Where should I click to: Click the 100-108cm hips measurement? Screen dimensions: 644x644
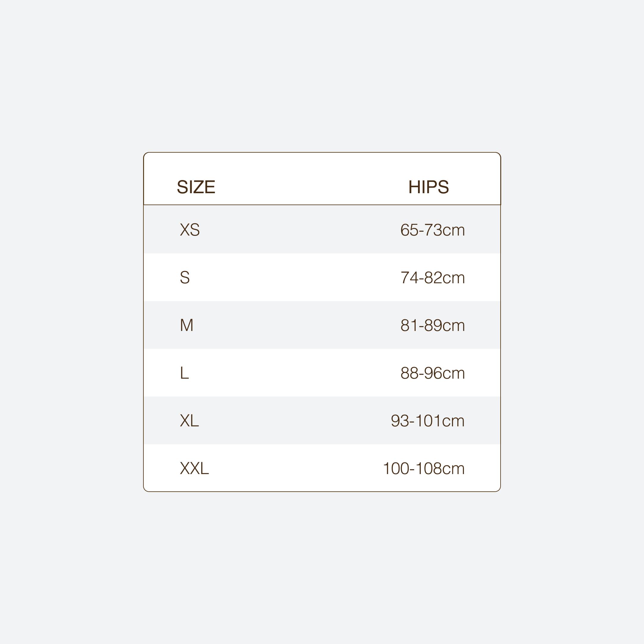[424, 468]
